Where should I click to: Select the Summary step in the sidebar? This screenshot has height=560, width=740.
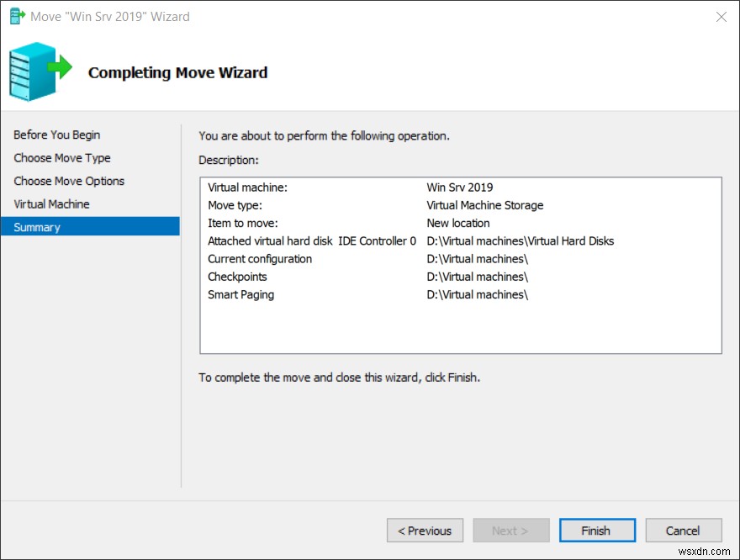[38, 226]
